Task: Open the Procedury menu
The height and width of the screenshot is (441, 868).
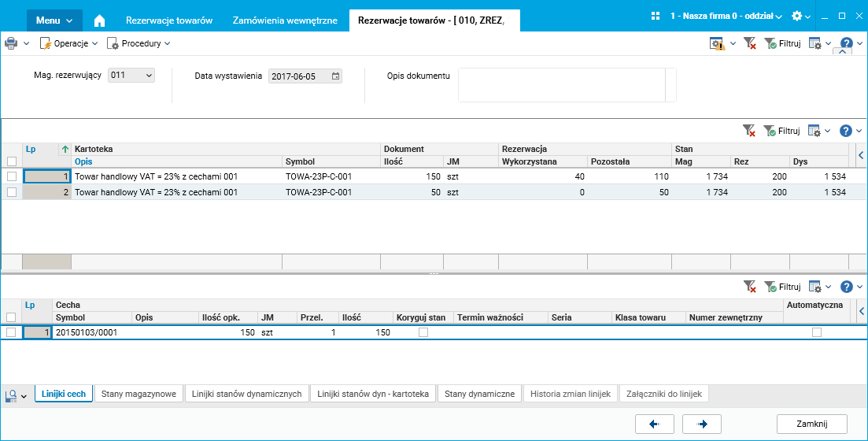Action: pos(139,43)
